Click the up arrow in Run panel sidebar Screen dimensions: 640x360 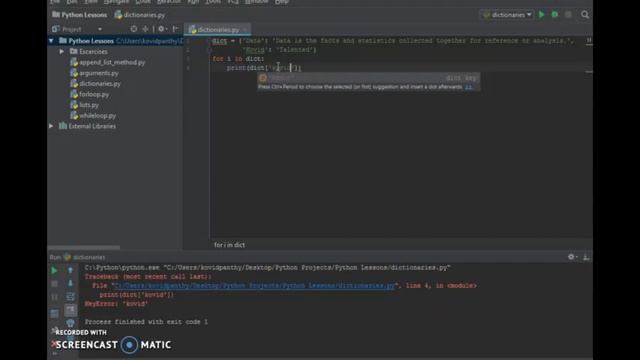point(70,270)
